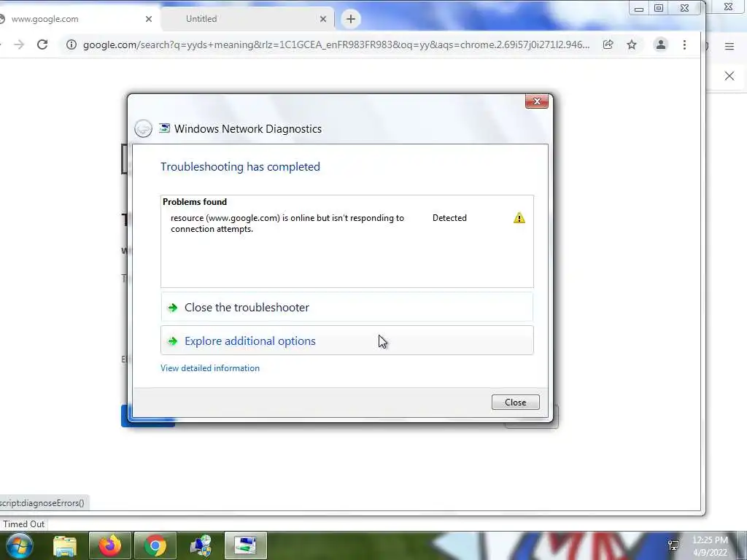The image size is (747, 560).
Task: Click the forward navigation arrow
Action: pos(19,44)
